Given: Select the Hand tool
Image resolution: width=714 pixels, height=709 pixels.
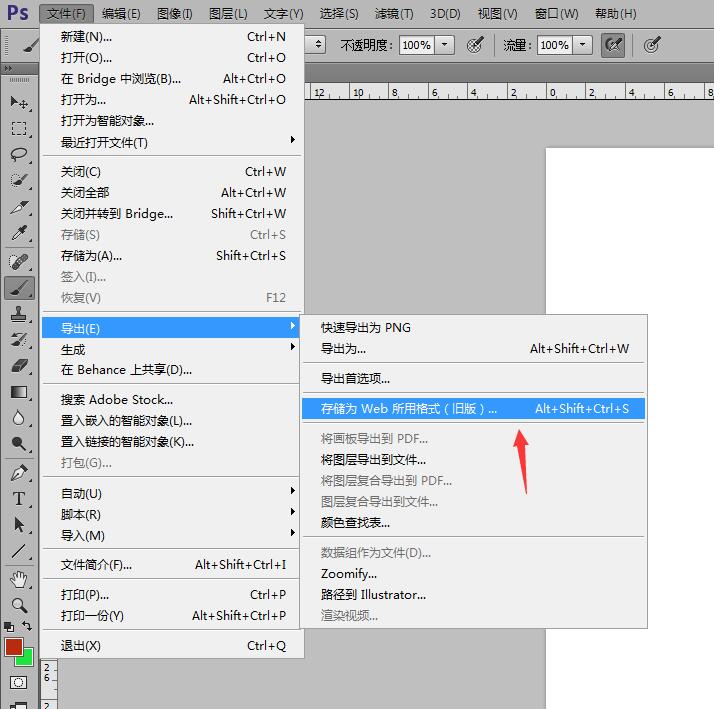Looking at the screenshot, I should 19,578.
